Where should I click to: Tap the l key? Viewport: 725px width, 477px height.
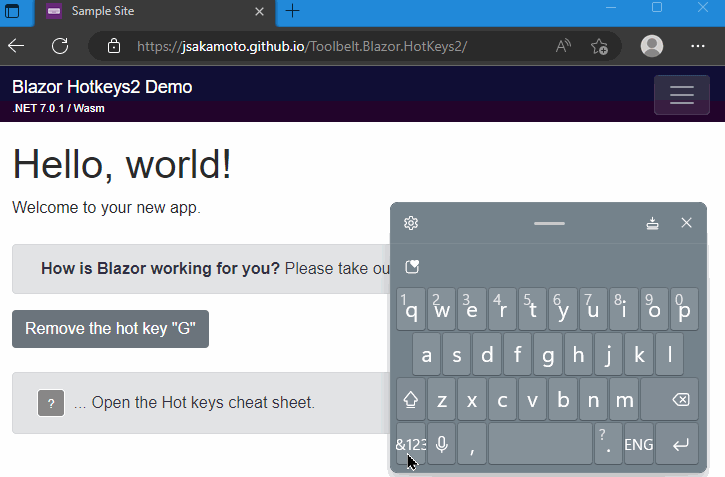670,354
